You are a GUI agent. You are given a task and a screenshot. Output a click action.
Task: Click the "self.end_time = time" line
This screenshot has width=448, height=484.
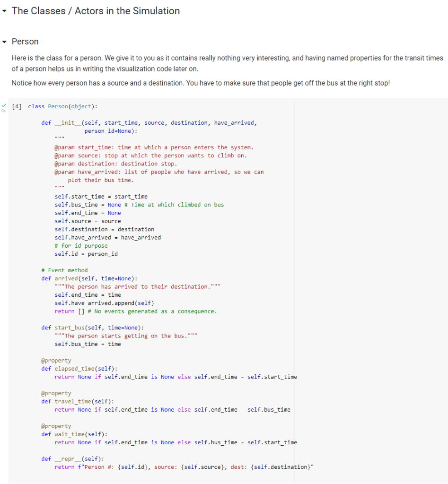88,295
